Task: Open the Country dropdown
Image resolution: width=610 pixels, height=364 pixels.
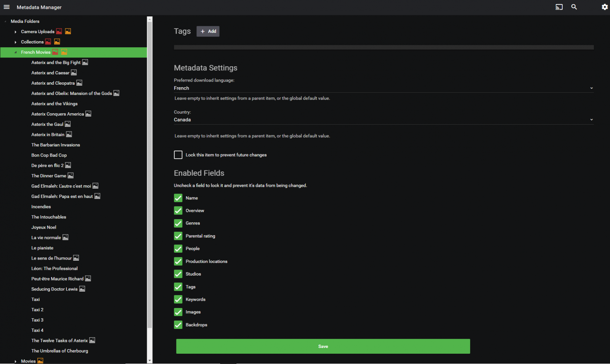Action: coord(383,120)
